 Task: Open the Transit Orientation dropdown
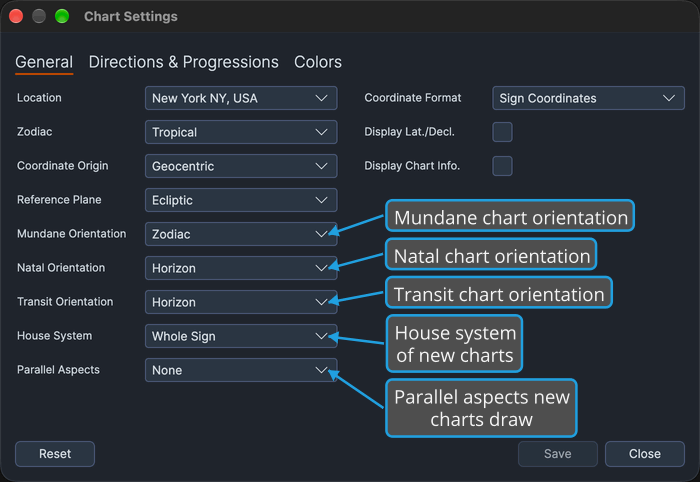click(241, 302)
